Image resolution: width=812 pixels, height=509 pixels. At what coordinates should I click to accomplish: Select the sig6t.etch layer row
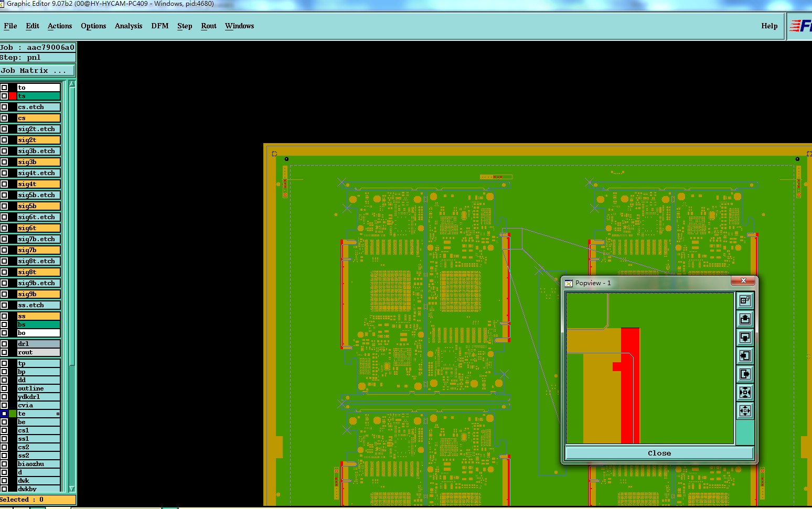pyautogui.click(x=39, y=217)
